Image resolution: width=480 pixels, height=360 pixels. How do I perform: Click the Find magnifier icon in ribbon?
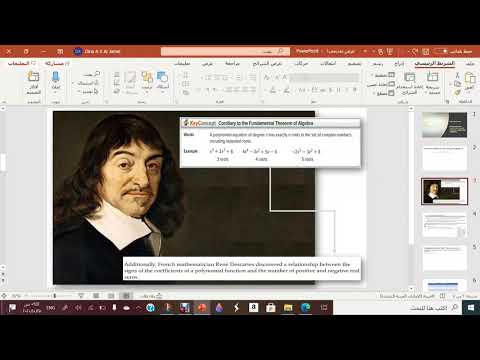click(x=96, y=74)
